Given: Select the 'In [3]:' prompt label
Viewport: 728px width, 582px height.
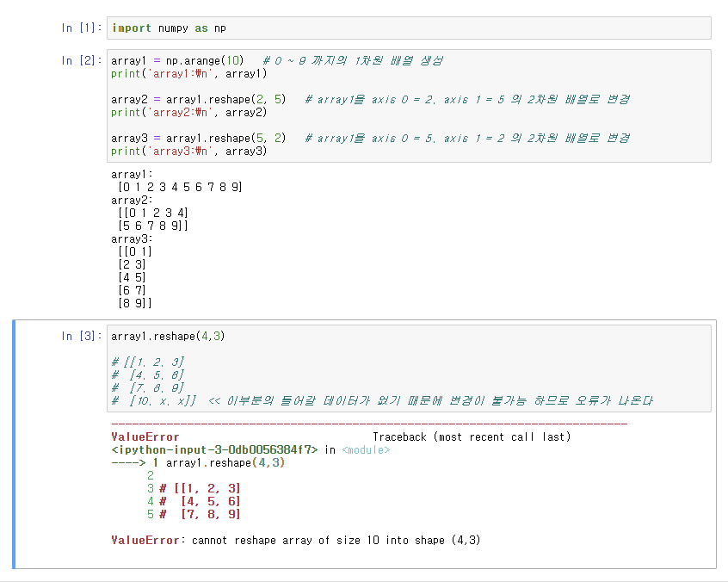Looking at the screenshot, I should (82, 336).
